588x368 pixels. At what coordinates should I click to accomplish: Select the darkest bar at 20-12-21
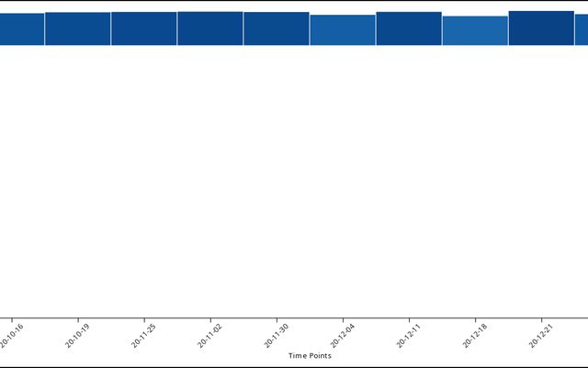541,28
